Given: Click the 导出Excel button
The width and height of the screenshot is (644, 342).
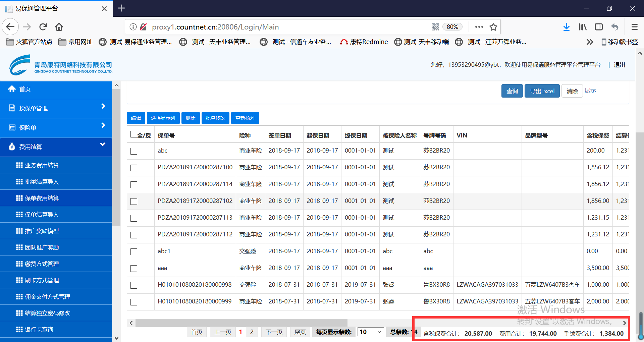Looking at the screenshot, I should 542,91.
